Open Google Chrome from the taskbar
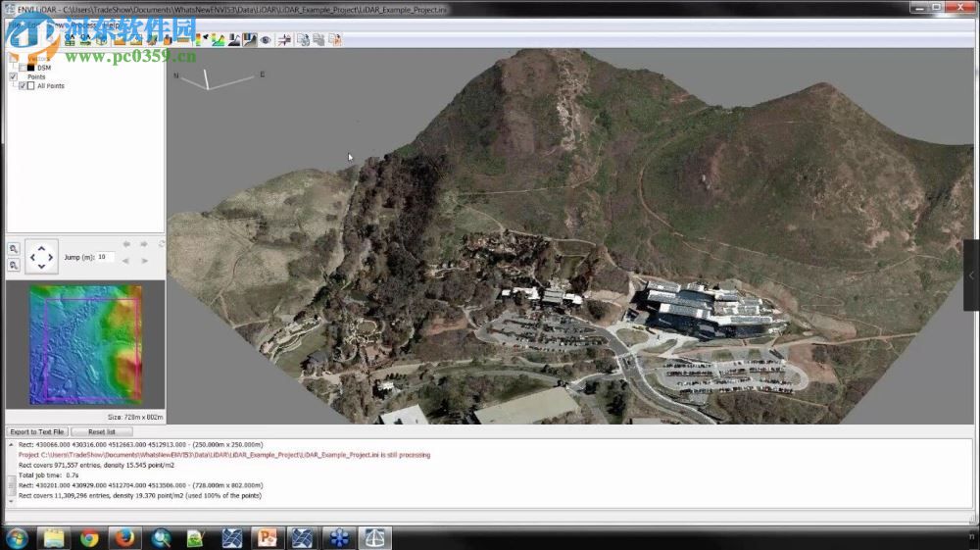 pos(89,538)
